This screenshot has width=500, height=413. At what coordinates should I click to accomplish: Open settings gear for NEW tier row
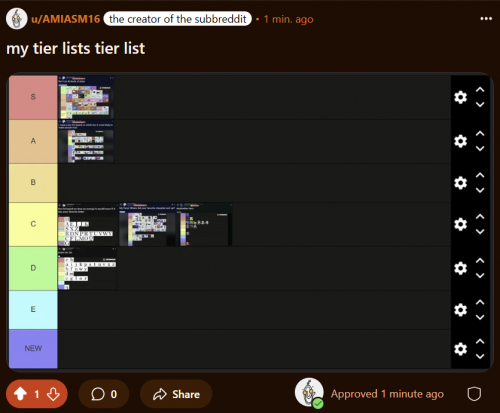pos(461,349)
